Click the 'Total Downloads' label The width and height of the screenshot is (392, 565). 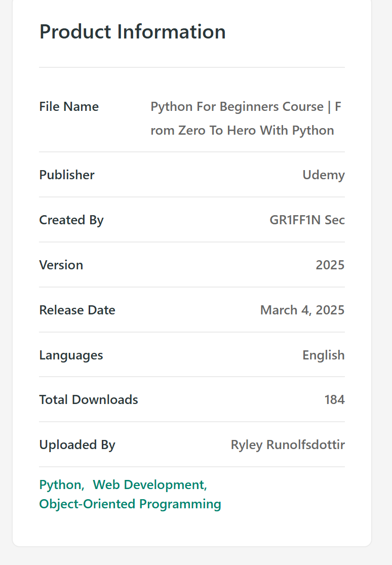tap(89, 399)
